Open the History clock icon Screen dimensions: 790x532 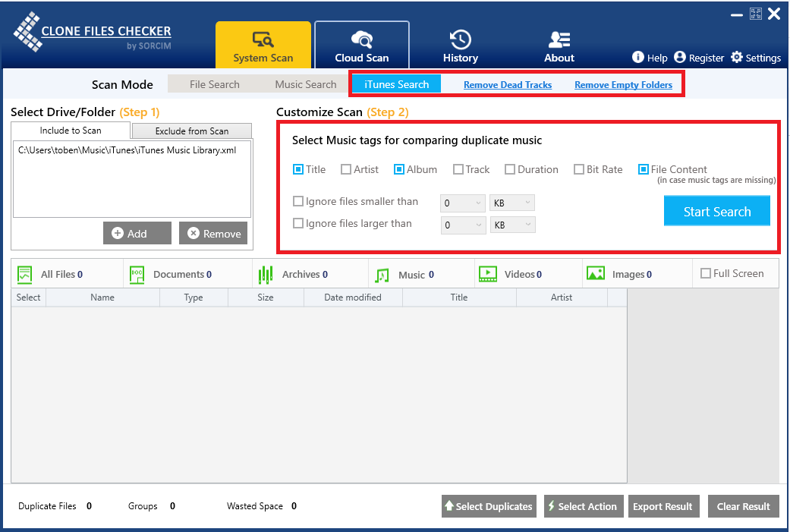pos(460,39)
